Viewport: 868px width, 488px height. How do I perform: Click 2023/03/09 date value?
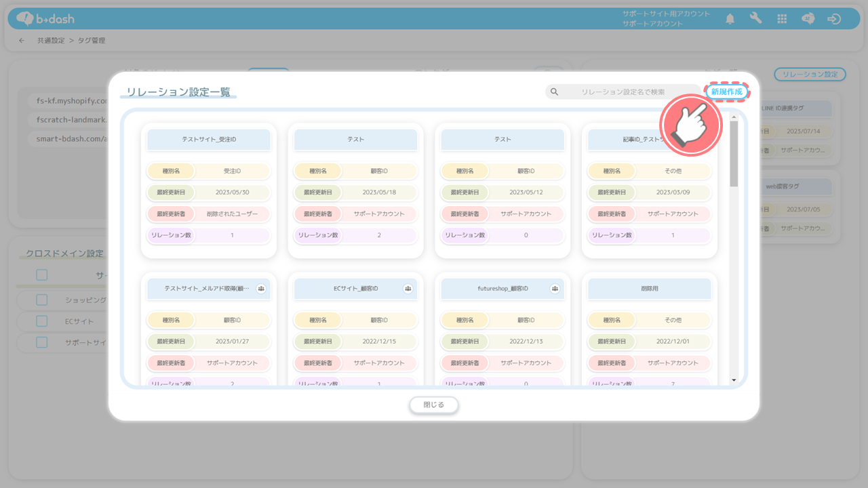[673, 192]
